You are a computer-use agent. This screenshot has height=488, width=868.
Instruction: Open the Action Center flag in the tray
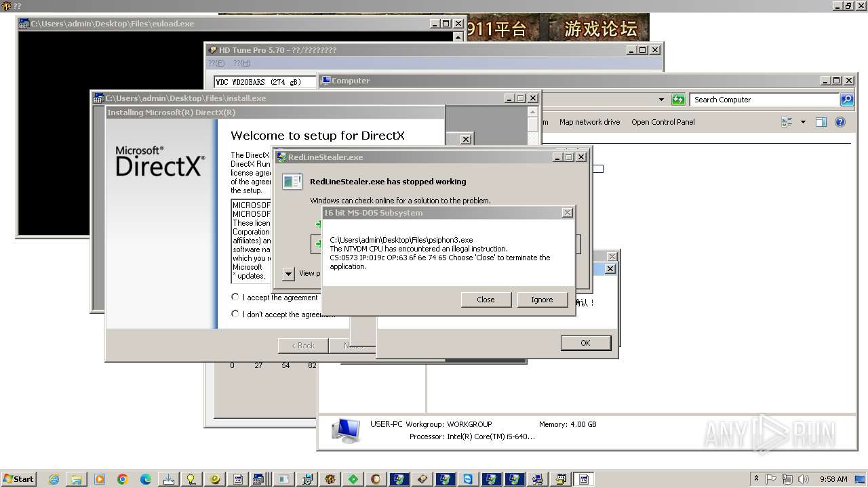(x=772, y=479)
